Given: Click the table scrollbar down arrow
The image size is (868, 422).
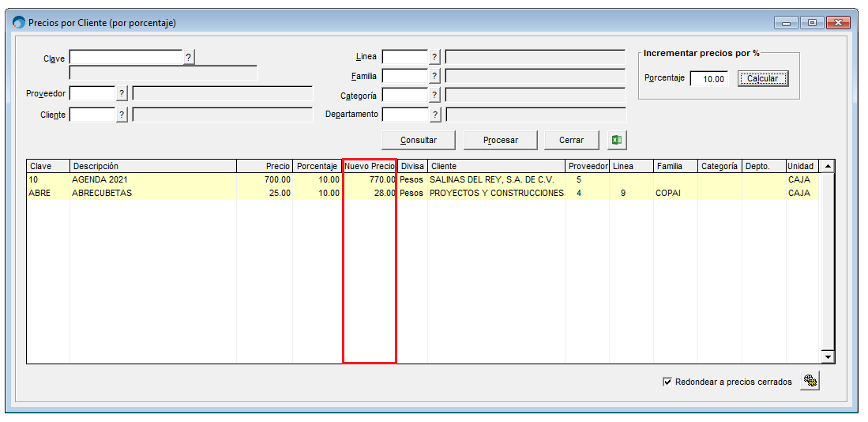Looking at the screenshot, I should pyautogui.click(x=828, y=356).
